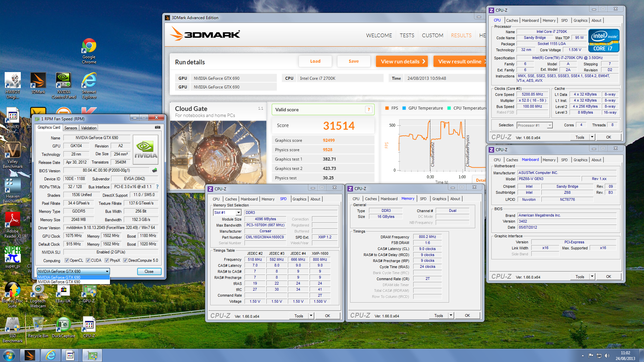Toggle DirectCompute 5.0 checkbox in GPU-Z
Screen dimensions: 644x362
pos(125,260)
